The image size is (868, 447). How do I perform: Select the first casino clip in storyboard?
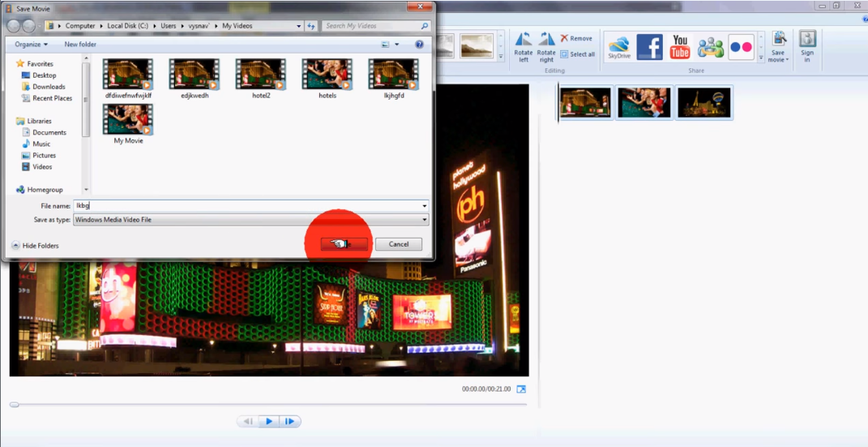(586, 102)
